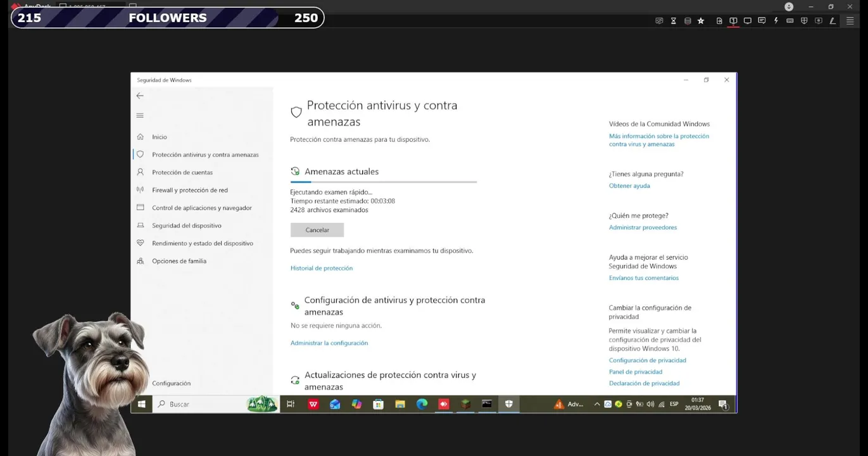Open Declaración de privacidad link
The width and height of the screenshot is (868, 456).
pyautogui.click(x=644, y=383)
